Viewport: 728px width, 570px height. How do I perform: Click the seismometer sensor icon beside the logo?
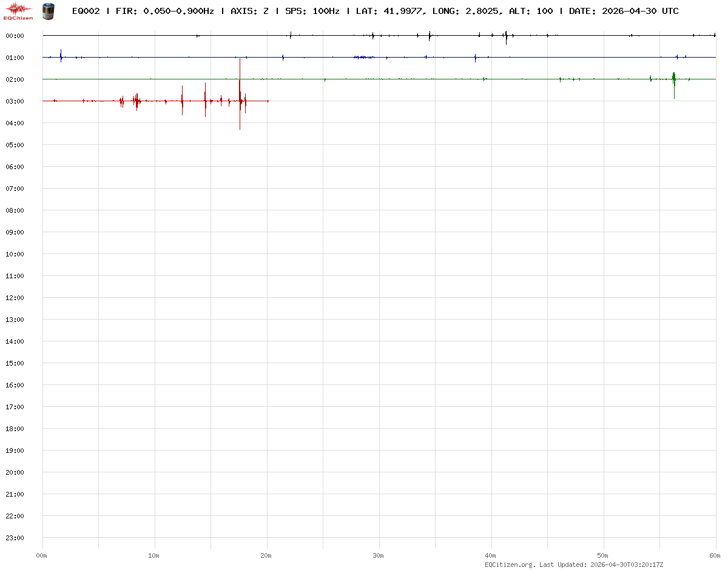[x=47, y=10]
